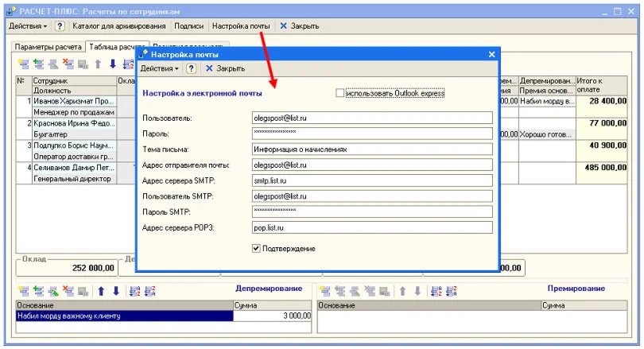Click the Адрес сервера SMTP field
The width and height of the screenshot is (644, 349).
(x=371, y=180)
